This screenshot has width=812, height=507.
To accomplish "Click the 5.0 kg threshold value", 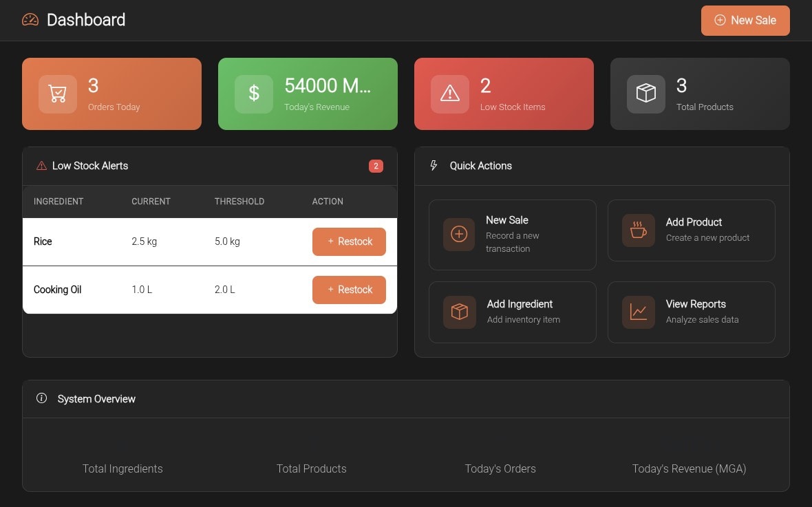I will (227, 241).
